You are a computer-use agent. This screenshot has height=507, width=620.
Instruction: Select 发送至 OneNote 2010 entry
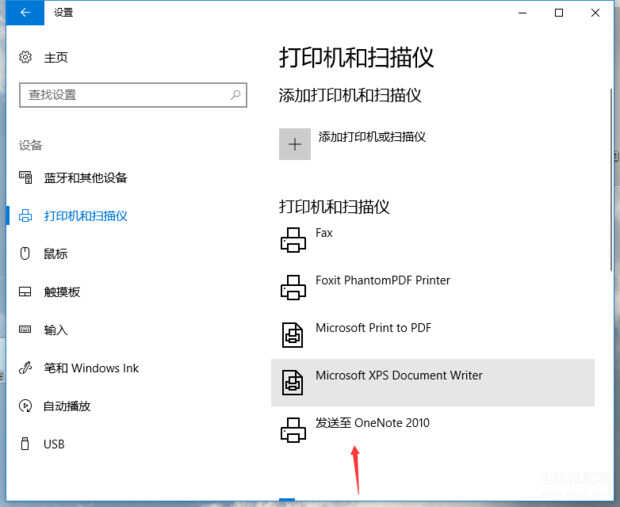pyautogui.click(x=433, y=430)
